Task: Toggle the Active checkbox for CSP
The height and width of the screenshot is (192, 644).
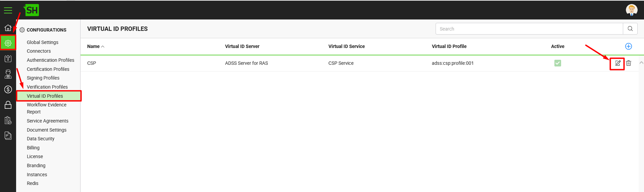Action: point(558,63)
